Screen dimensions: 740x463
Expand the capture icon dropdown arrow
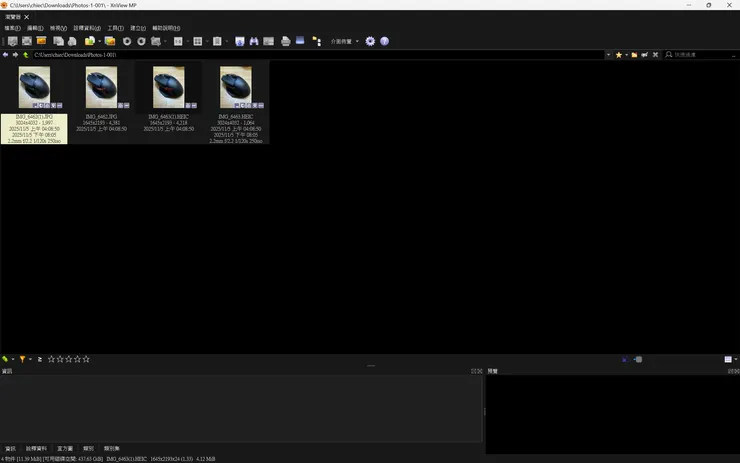(x=165, y=42)
